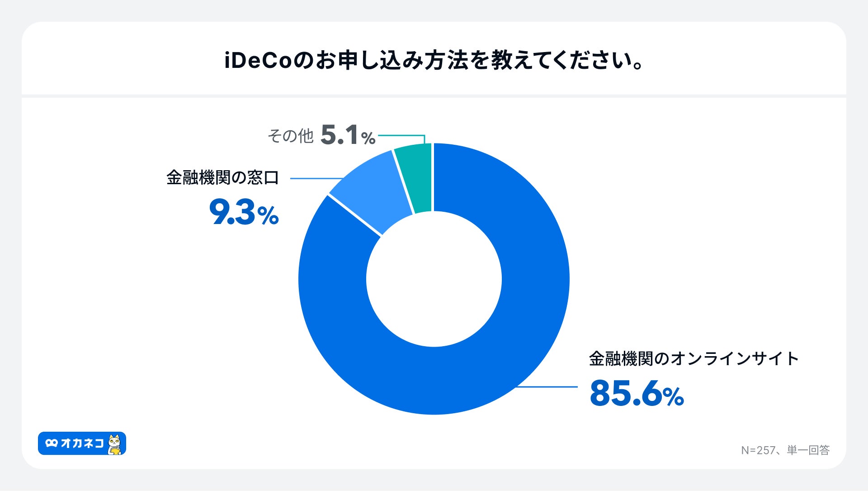This screenshot has width=868, height=491.
Task: Click the N=257、単一回答 footnote
Action: (785, 450)
